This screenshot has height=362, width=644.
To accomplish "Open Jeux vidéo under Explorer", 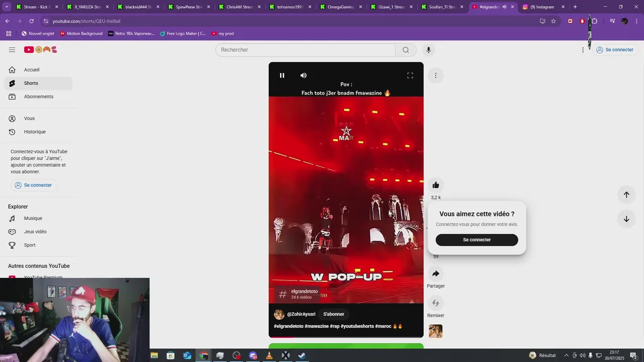I will [38, 232].
